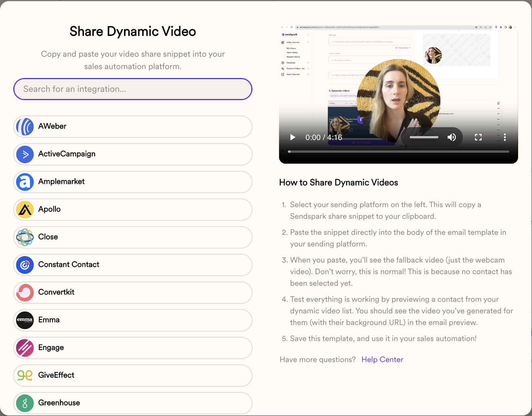Click the Engage logo icon
Screen dimensions: 532x416
point(25,348)
